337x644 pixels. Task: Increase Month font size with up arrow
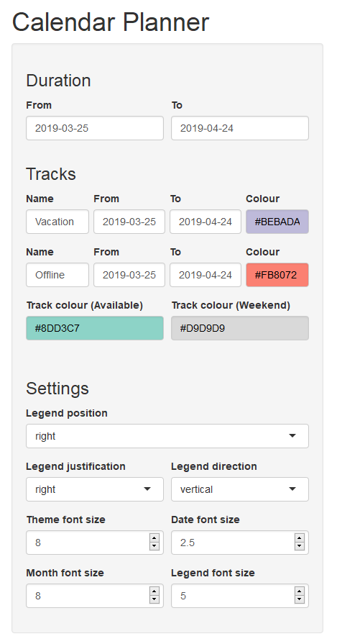click(x=154, y=592)
